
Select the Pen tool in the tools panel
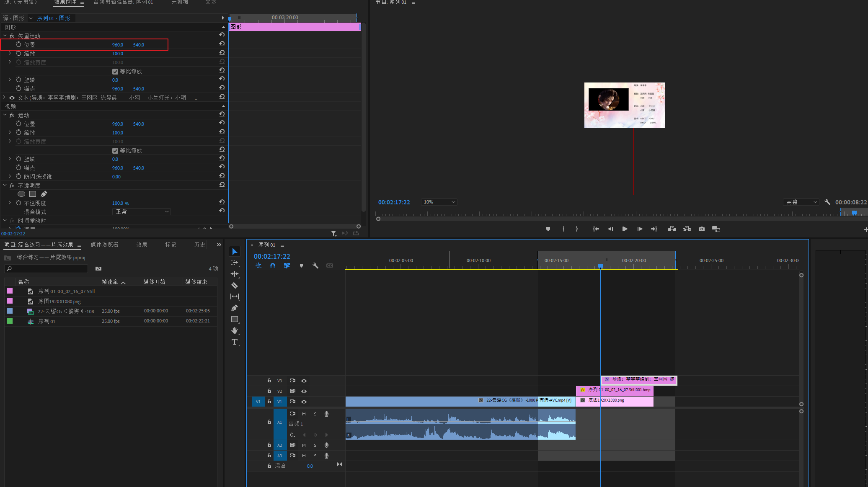coord(235,308)
